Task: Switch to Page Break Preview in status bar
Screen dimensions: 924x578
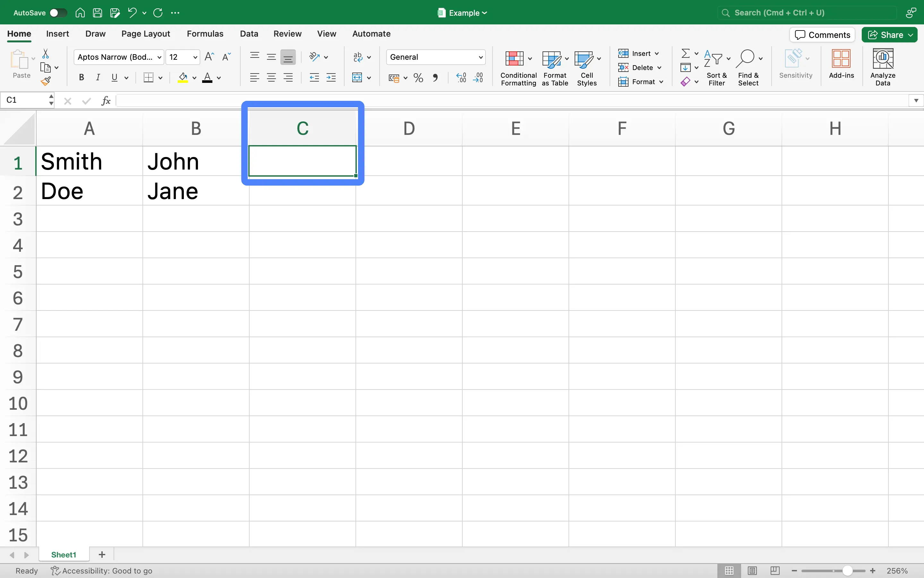Action: click(x=775, y=570)
